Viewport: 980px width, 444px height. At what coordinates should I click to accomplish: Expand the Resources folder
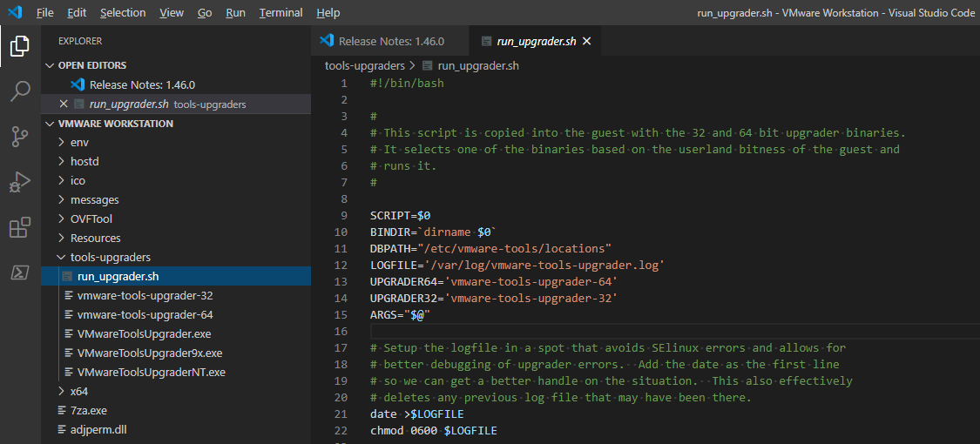tap(61, 238)
